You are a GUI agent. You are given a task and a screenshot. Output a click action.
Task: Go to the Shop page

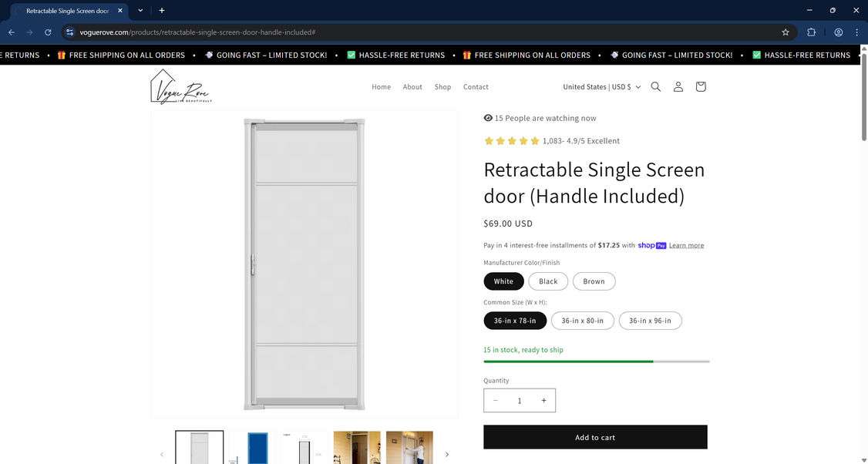coord(442,86)
